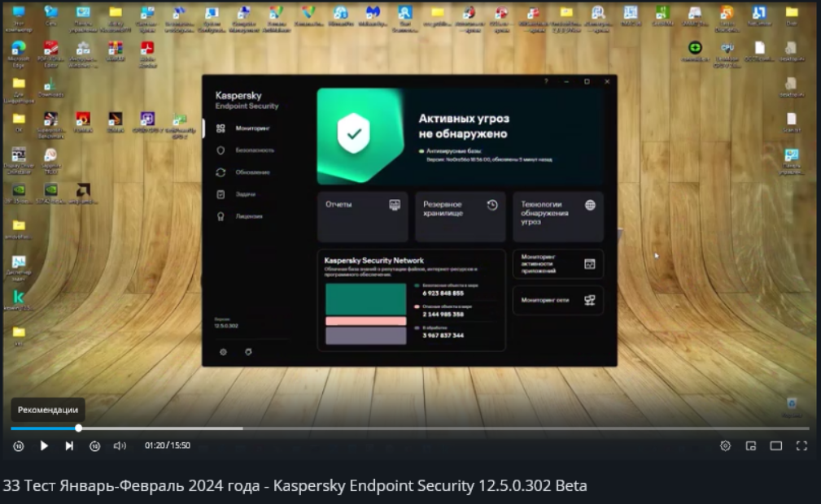This screenshot has height=504, width=821.
Task: Open Sapphire TRIXX desktop shortcut
Action: click(x=50, y=161)
